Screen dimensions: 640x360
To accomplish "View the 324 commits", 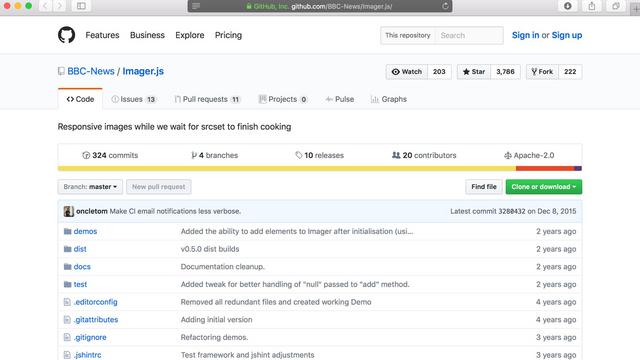I will (110, 156).
